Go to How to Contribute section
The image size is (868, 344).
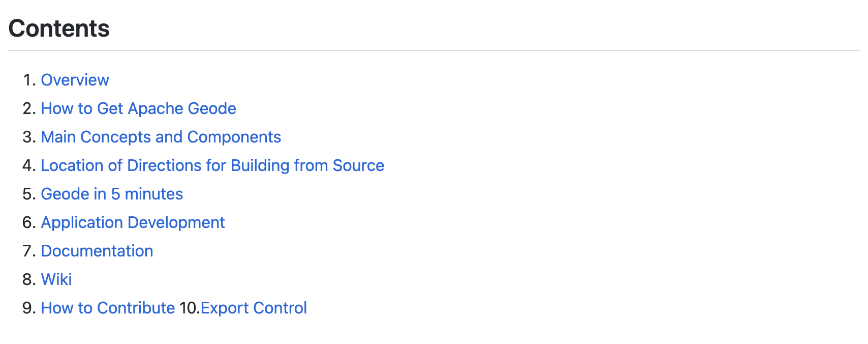[x=108, y=308]
